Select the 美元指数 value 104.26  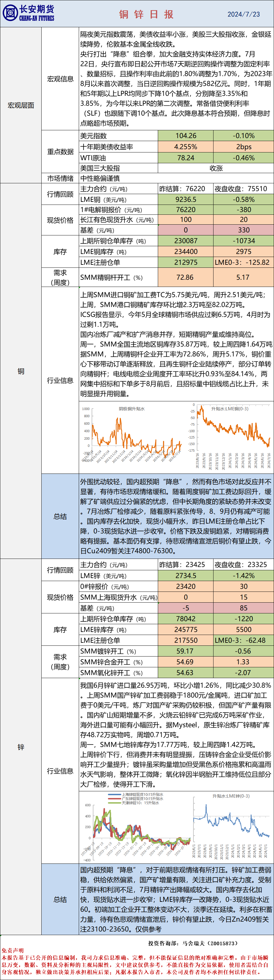(186, 136)
